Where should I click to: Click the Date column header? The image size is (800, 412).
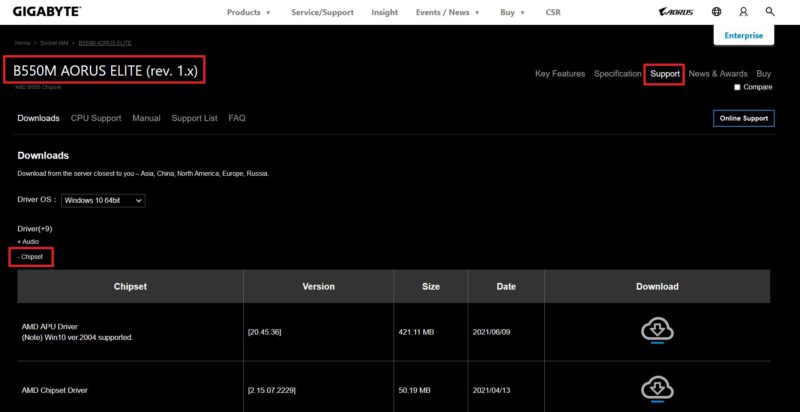(x=506, y=287)
